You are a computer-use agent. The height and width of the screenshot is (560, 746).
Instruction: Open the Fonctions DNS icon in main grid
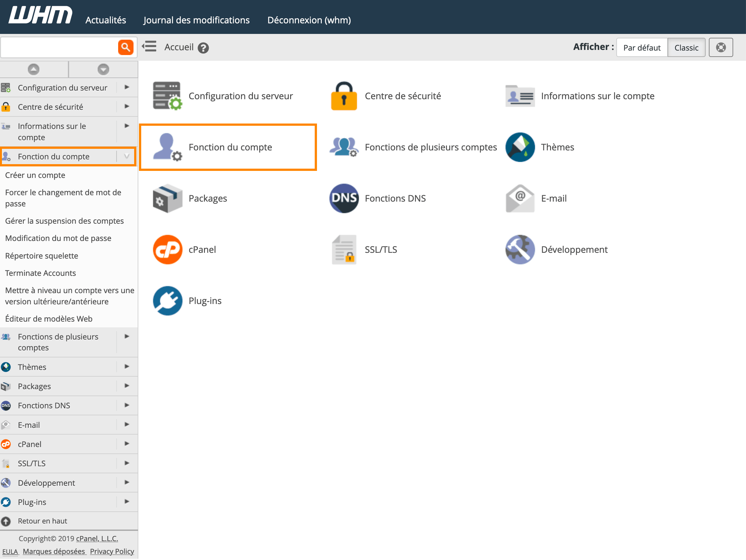(344, 198)
